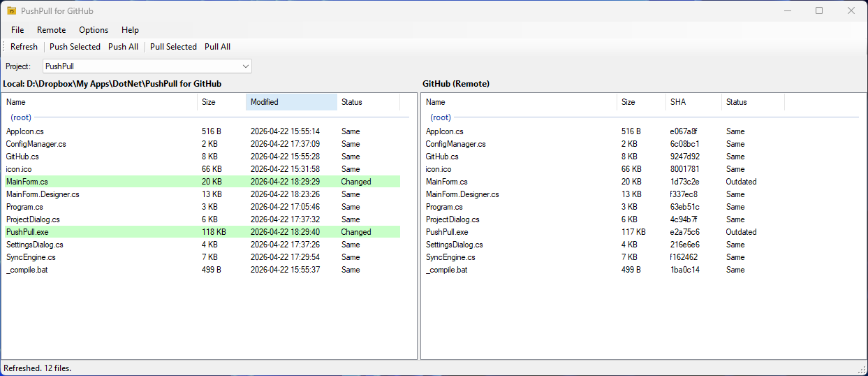868x376 pixels.
Task: Click Push Selected toolbar button
Action: pyautogui.click(x=75, y=47)
